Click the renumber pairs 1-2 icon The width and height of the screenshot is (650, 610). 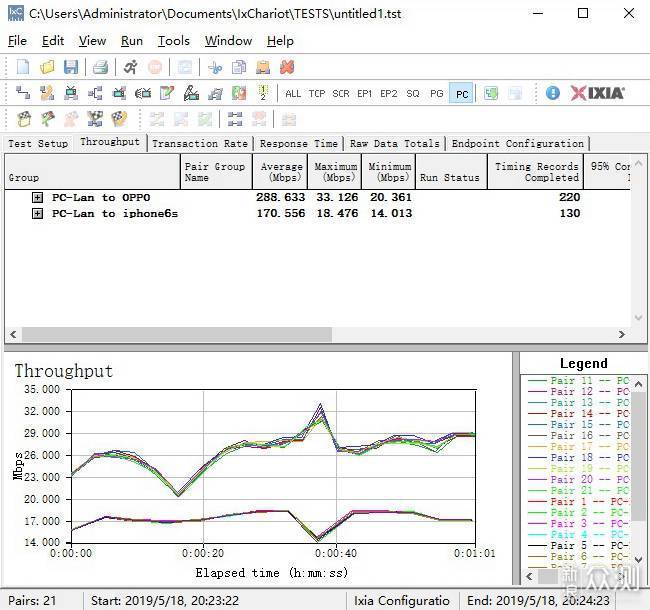263,93
